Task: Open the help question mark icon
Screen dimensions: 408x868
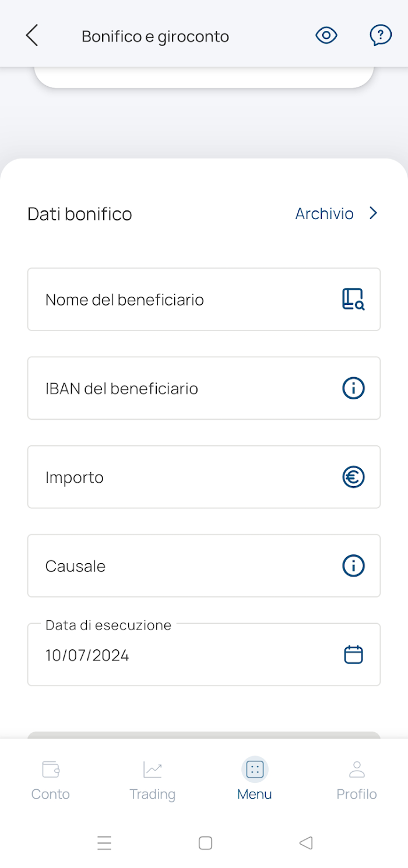Action: 381,36
